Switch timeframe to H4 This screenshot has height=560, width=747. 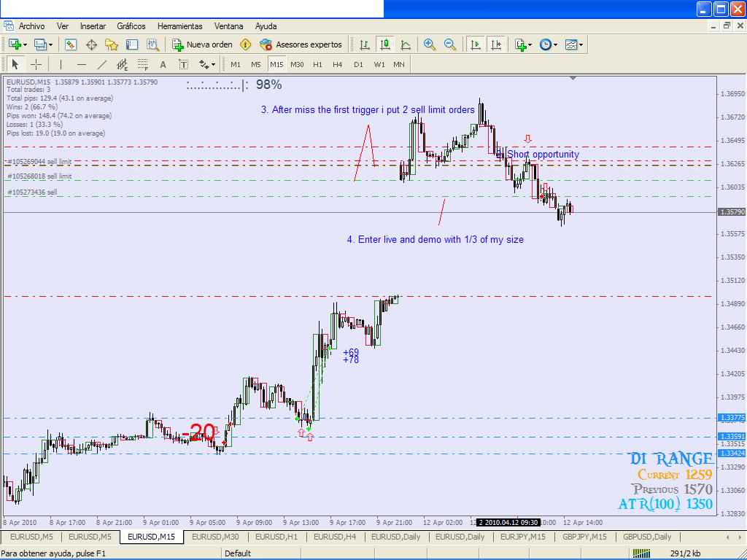(337, 64)
